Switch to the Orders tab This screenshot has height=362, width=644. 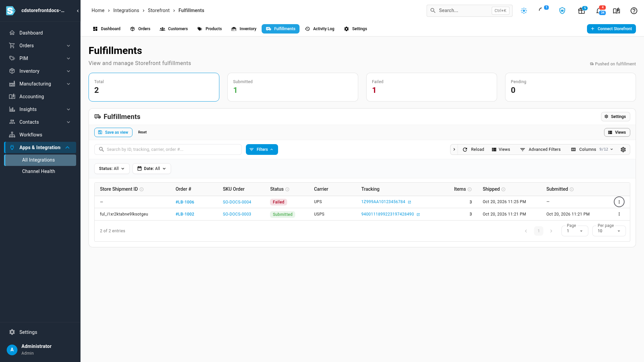(140, 29)
